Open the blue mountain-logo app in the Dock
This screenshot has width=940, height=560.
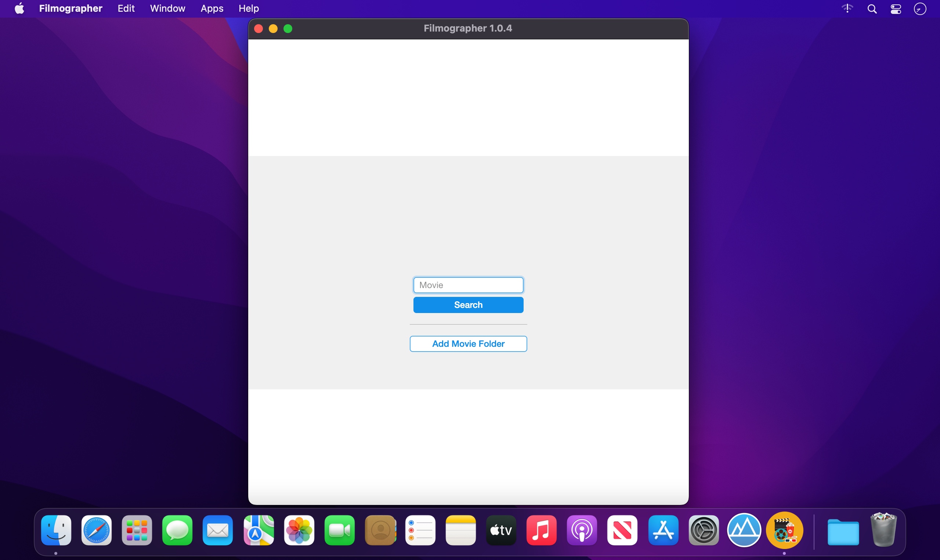coord(744,530)
